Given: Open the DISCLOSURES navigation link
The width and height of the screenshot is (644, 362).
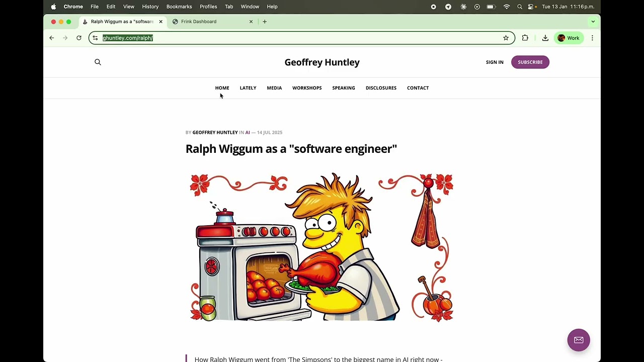Looking at the screenshot, I should (381, 88).
